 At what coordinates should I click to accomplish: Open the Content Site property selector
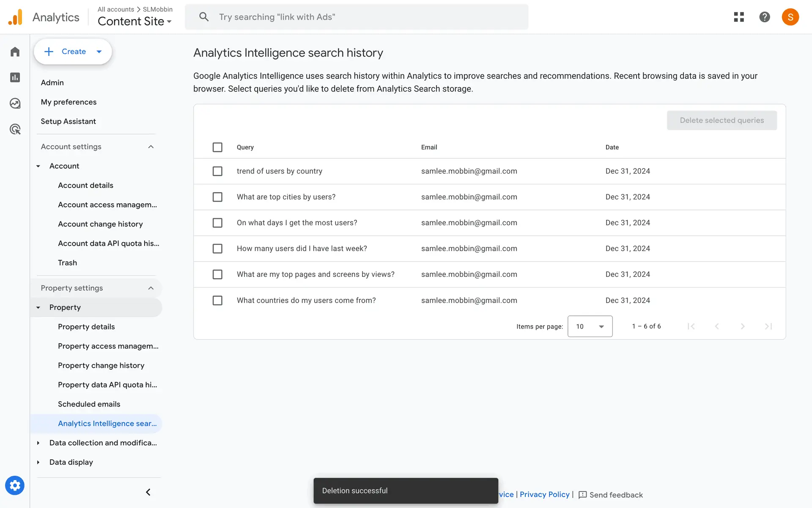coord(134,21)
